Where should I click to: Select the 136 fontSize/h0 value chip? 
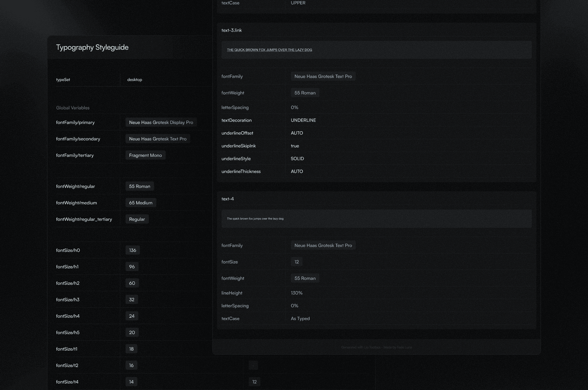tap(133, 250)
